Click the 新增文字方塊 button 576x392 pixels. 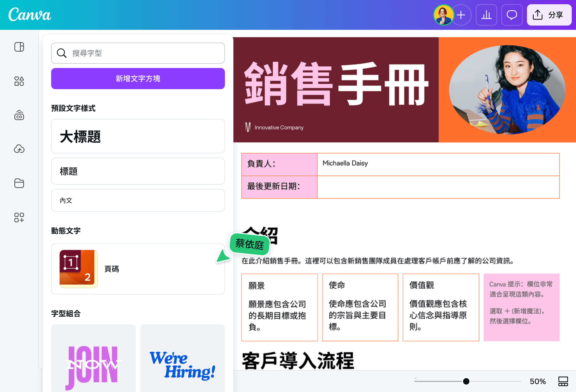pos(138,79)
